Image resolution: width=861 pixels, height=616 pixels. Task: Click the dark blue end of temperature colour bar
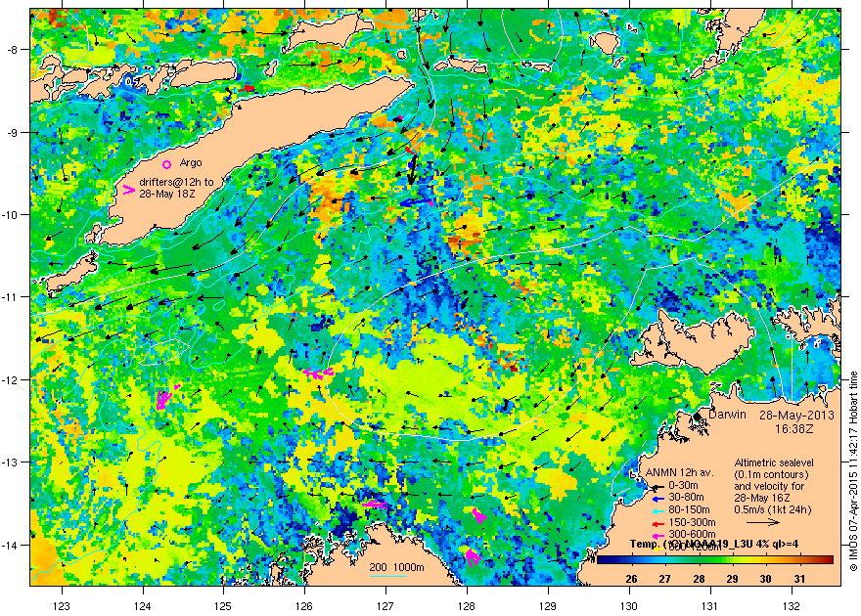click(x=603, y=560)
